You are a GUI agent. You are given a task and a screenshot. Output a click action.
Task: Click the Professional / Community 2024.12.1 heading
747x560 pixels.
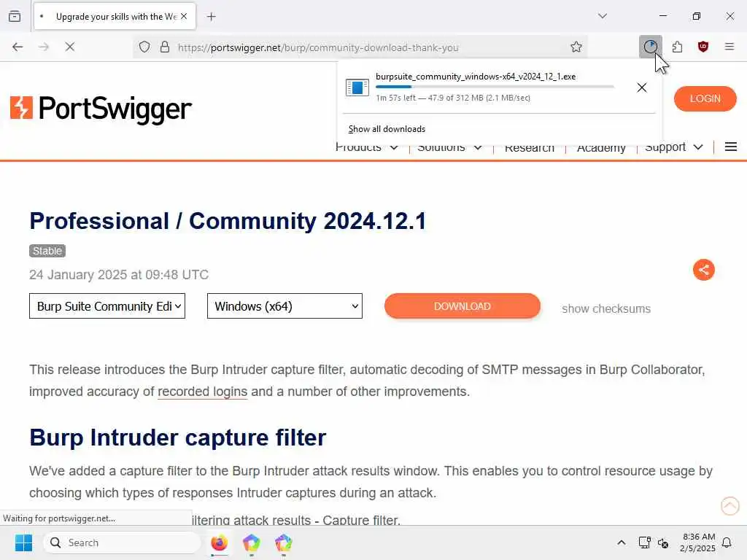point(228,221)
